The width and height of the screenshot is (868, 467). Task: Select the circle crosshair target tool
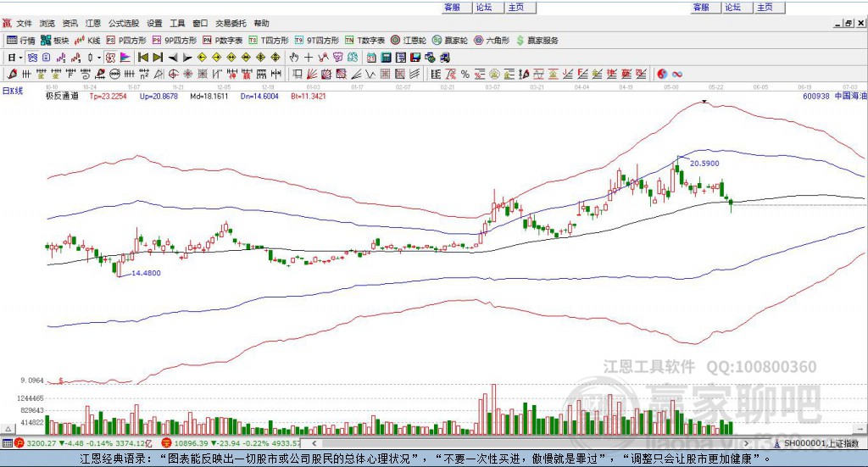click(x=173, y=74)
